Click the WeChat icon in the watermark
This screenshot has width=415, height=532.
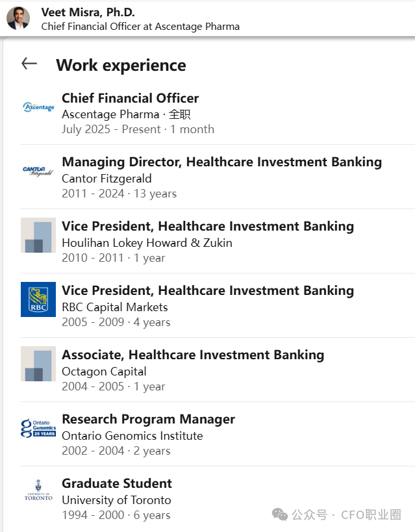pos(280,514)
